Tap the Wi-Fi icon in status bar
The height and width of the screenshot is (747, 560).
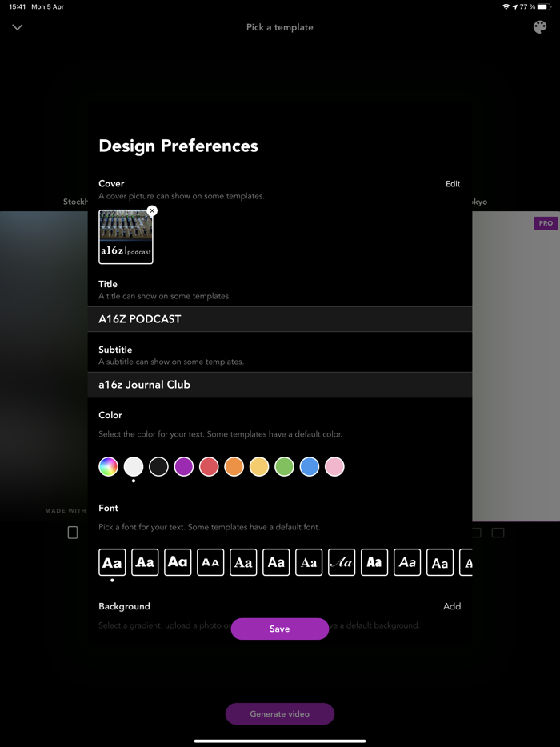click(506, 6)
